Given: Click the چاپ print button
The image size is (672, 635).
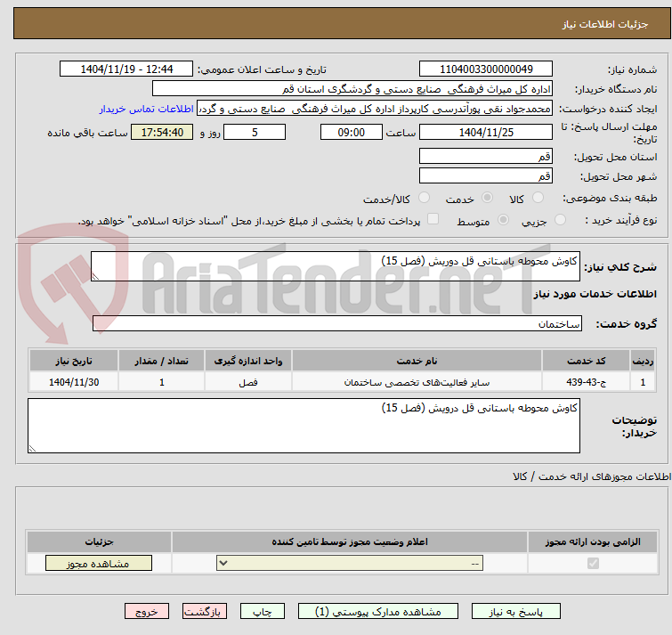Looking at the screenshot, I should (x=263, y=612).
